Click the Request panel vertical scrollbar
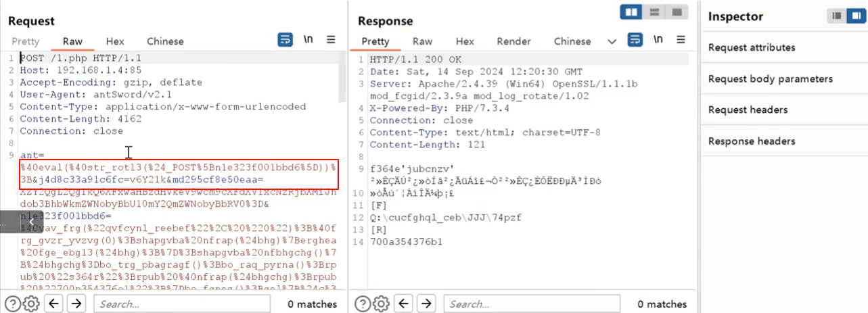This screenshot has width=868, height=313. [342, 78]
